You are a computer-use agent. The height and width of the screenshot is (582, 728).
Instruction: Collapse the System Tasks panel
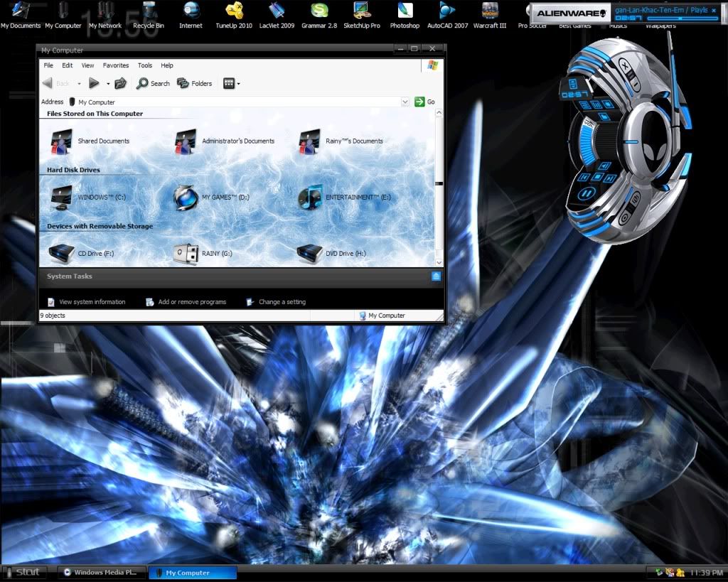click(x=436, y=276)
